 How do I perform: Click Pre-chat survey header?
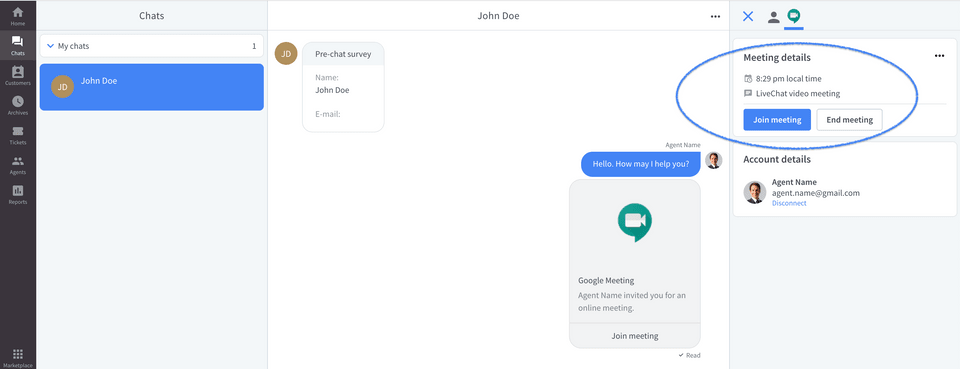(343, 54)
